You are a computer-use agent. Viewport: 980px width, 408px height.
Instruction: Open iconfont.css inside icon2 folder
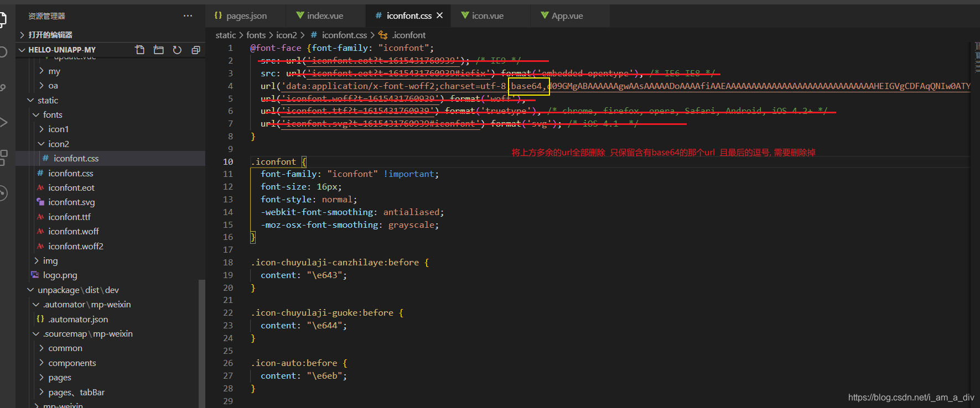110,158
